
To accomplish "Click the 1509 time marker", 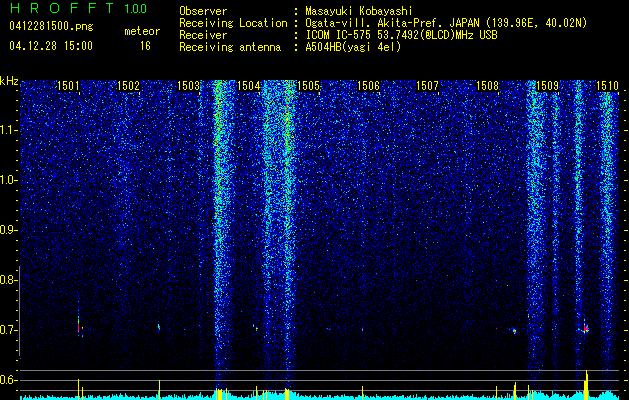I will coord(547,85).
